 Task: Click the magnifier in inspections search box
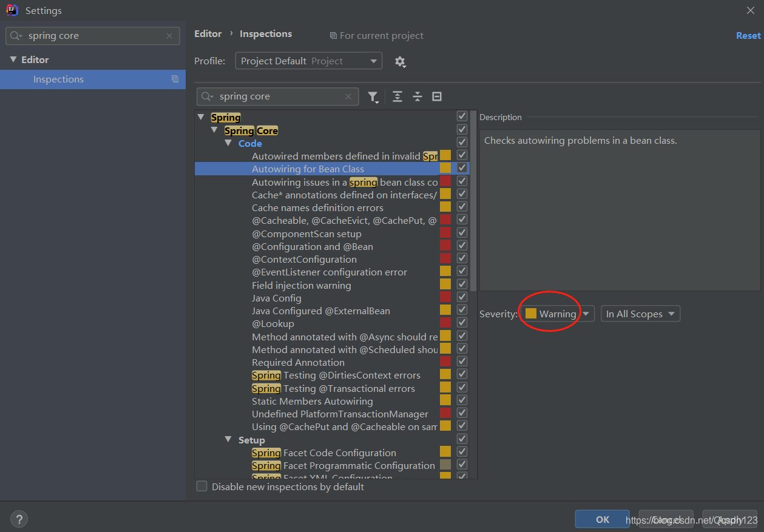click(208, 96)
